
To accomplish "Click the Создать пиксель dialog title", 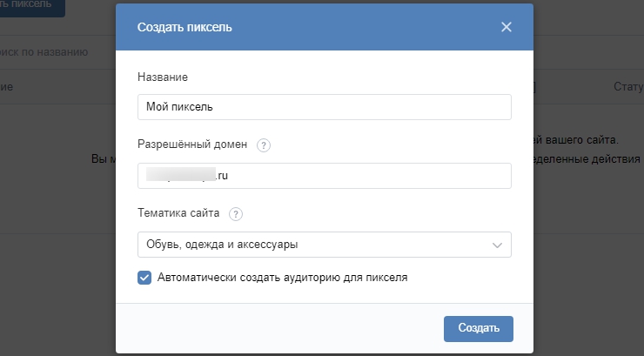I will click(x=184, y=27).
